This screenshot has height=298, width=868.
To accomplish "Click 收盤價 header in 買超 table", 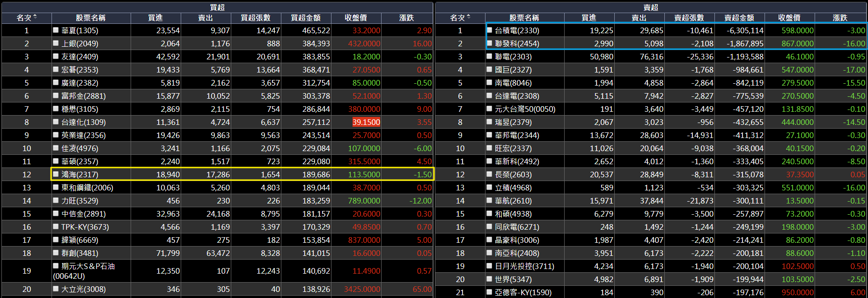I will pos(356,18).
